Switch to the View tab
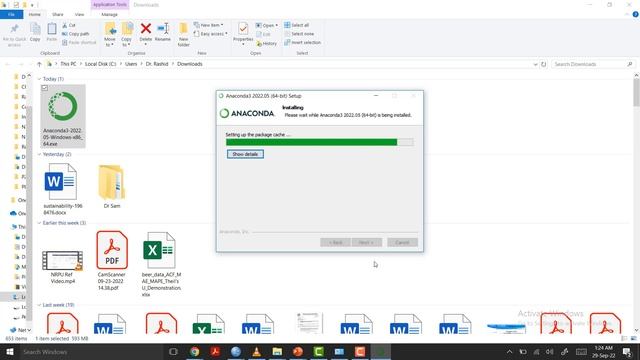This screenshot has height=360, width=640. coord(79,14)
